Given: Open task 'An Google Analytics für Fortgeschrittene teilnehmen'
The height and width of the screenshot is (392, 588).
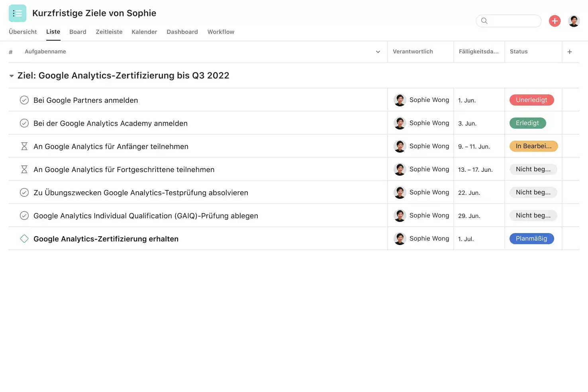Looking at the screenshot, I should (x=124, y=170).
